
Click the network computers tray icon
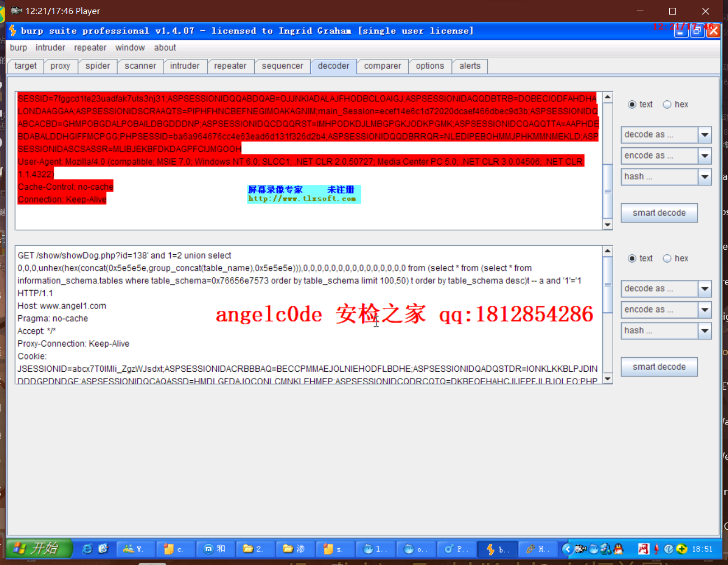[606, 549]
